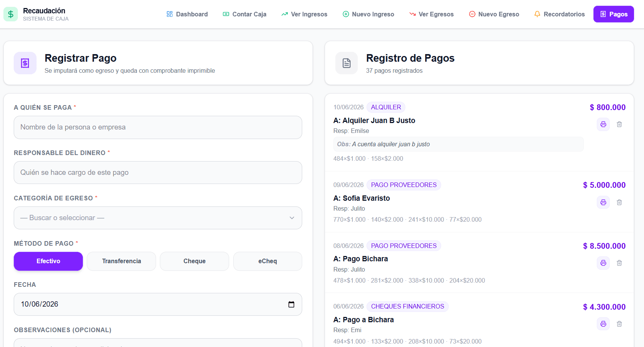Click the Registrar Pago heading
This screenshot has width=644, height=347.
81,58
